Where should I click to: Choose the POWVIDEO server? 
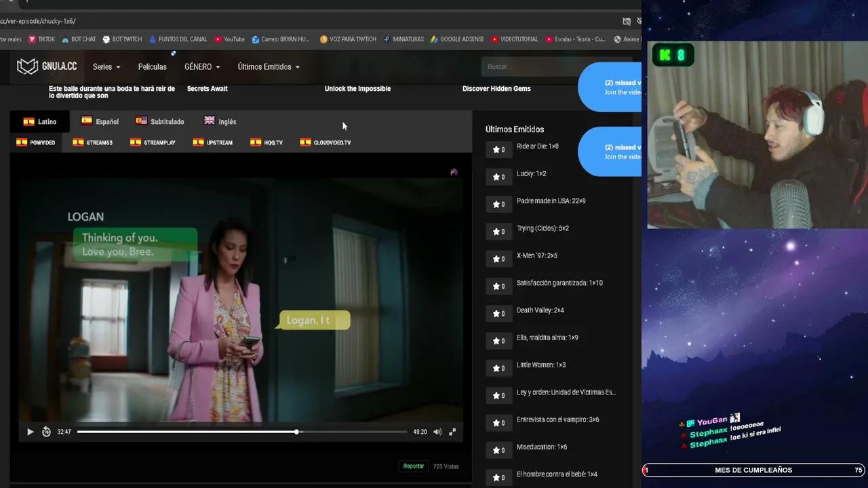(x=36, y=143)
